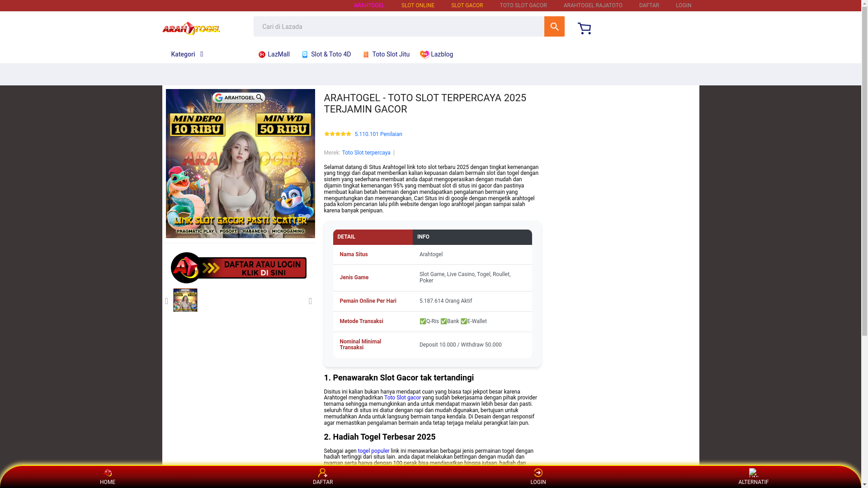Viewport: 868px width, 488px height.
Task: Open the LazMall menu item
Action: 274,54
